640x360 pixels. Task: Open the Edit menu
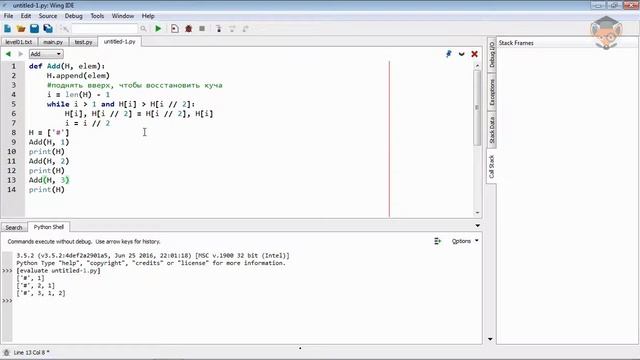click(x=26, y=16)
